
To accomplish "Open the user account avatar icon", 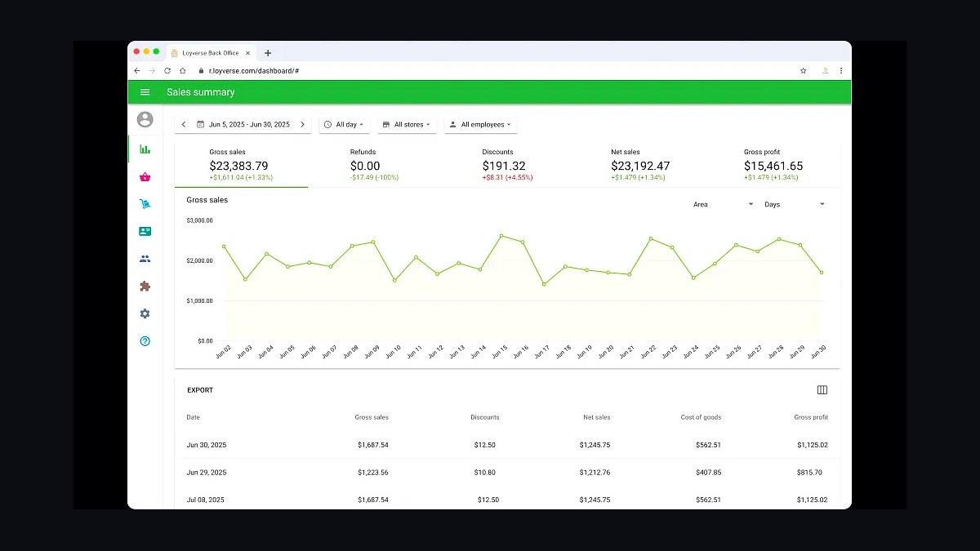I will [145, 119].
